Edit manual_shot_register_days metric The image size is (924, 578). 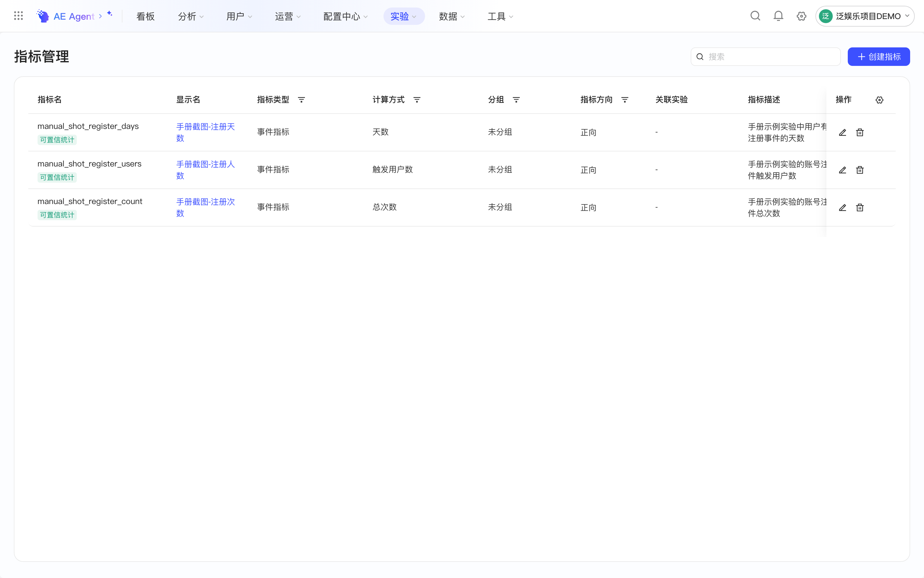coord(843,132)
